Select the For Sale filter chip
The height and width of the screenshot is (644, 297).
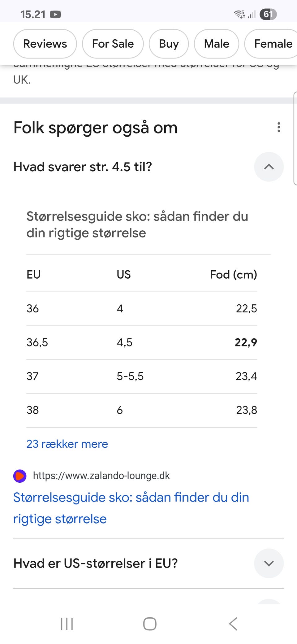113,44
